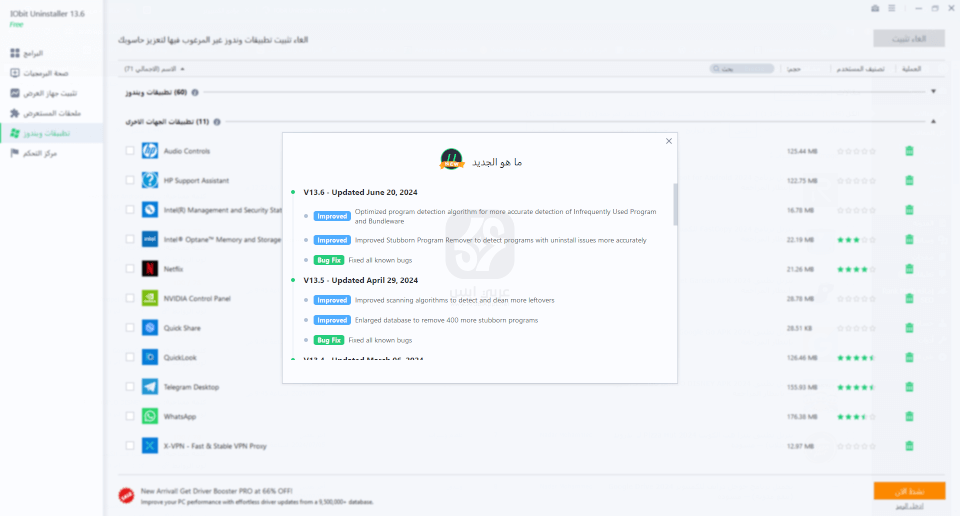Open the Install Monitor sidebar item
The width and height of the screenshot is (960, 516).
click(44, 94)
